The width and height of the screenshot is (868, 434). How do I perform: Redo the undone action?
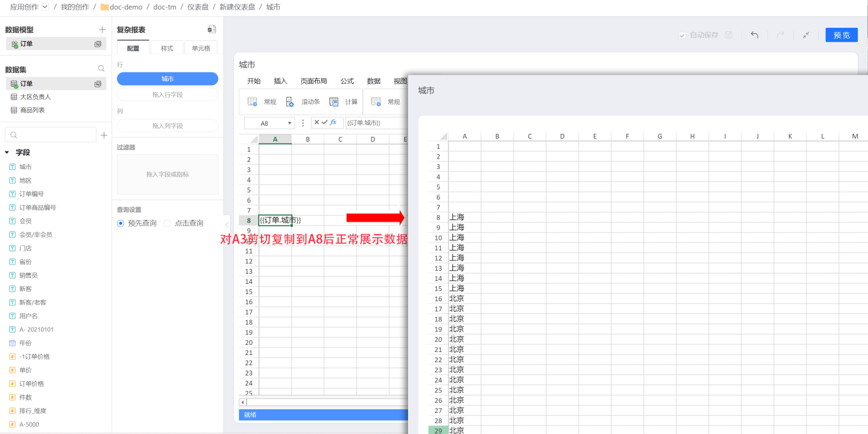pyautogui.click(x=780, y=35)
